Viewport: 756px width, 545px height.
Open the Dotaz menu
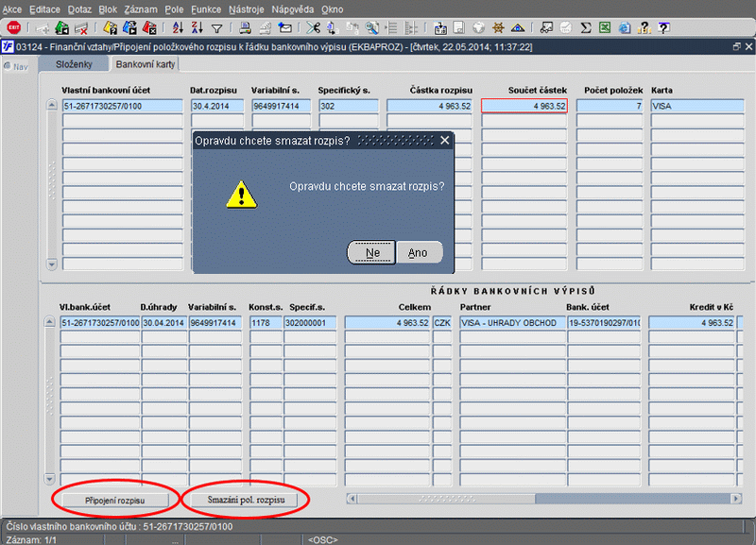pos(79,9)
